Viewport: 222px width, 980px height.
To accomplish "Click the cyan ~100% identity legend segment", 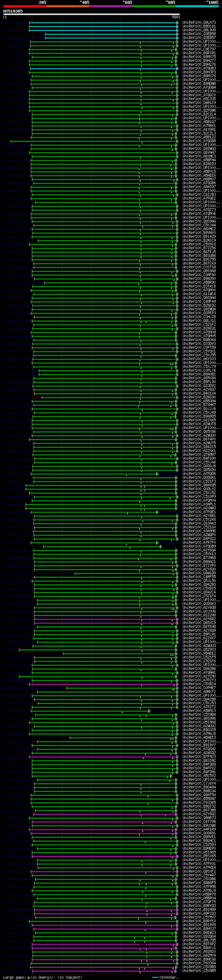I will [x=197, y=7].
